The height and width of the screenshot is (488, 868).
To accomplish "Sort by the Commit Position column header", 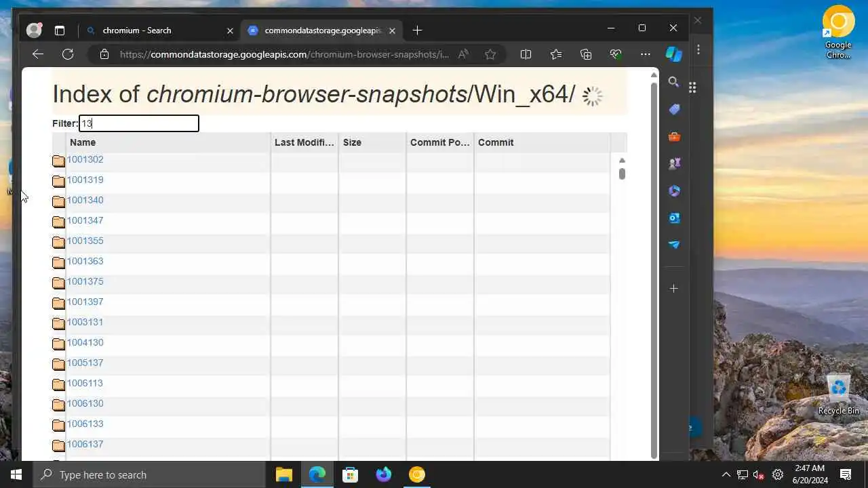I will 440,142.
